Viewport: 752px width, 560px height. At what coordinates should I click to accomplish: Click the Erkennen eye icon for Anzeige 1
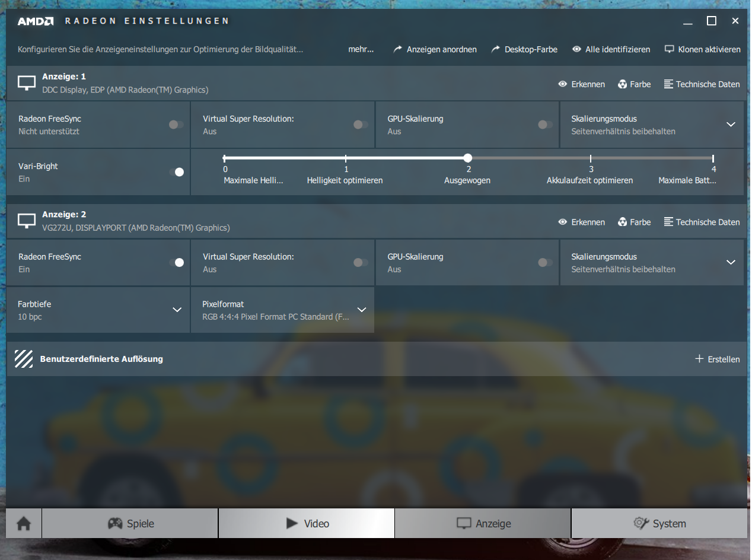[563, 84]
